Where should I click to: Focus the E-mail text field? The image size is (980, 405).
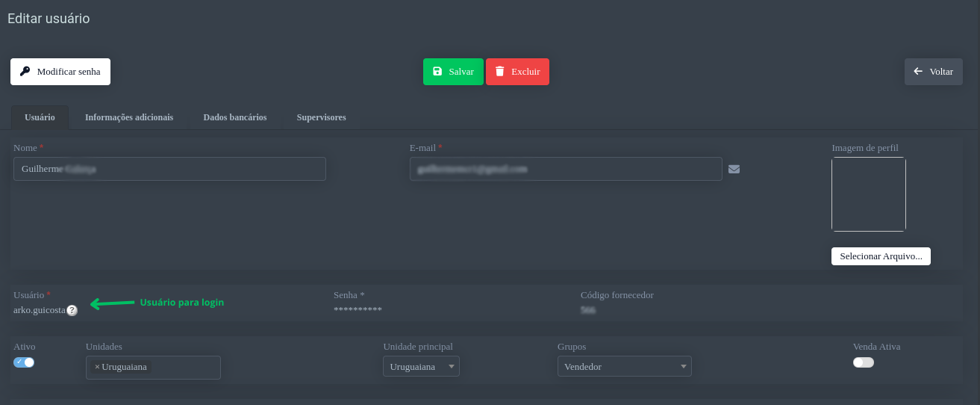566,169
